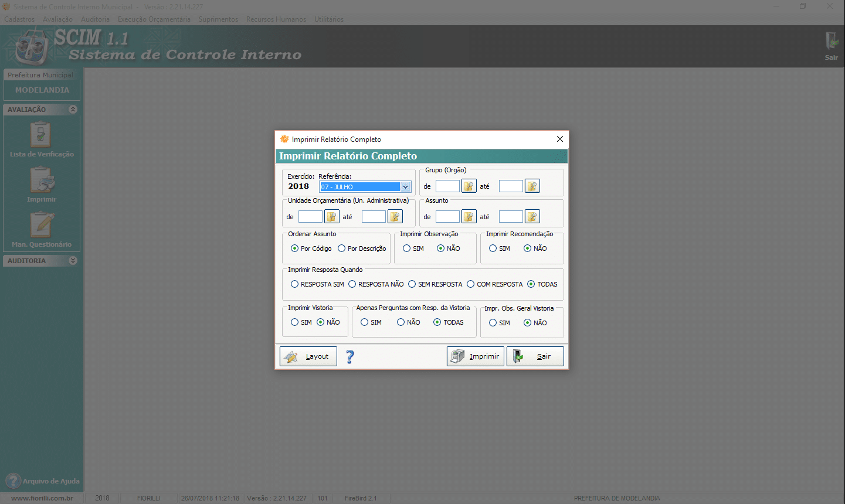Click the Sair exit icon at top right
This screenshot has height=504, width=845.
pos(831,44)
